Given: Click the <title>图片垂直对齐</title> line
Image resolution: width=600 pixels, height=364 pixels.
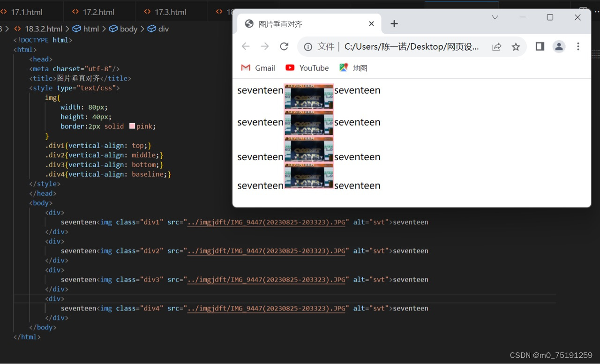Looking at the screenshot, I should (80, 78).
